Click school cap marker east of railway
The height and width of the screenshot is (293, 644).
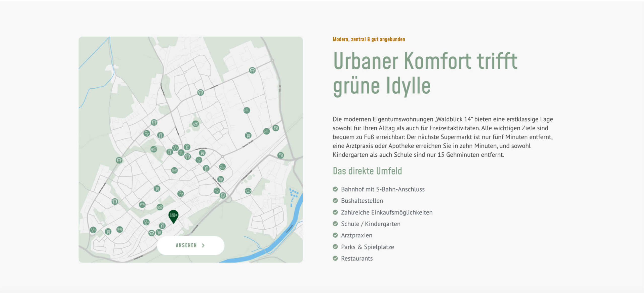[248, 191]
